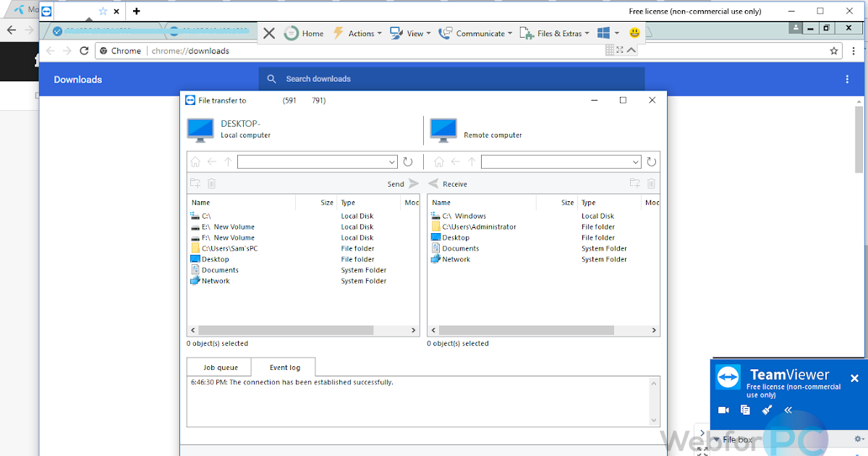868x456 pixels.
Task: Click the Send arrow in the file transfer window
Action: click(x=413, y=184)
